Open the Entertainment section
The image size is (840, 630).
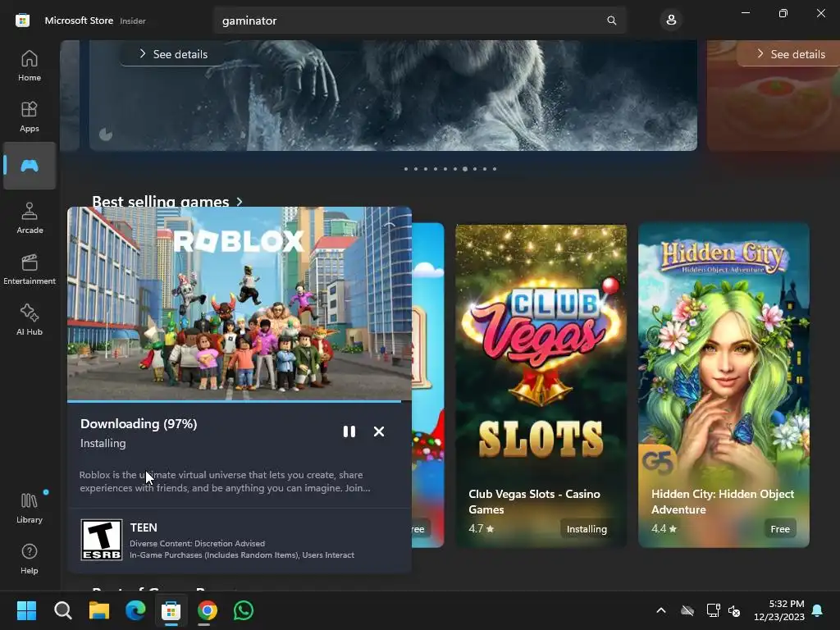pyautogui.click(x=30, y=269)
